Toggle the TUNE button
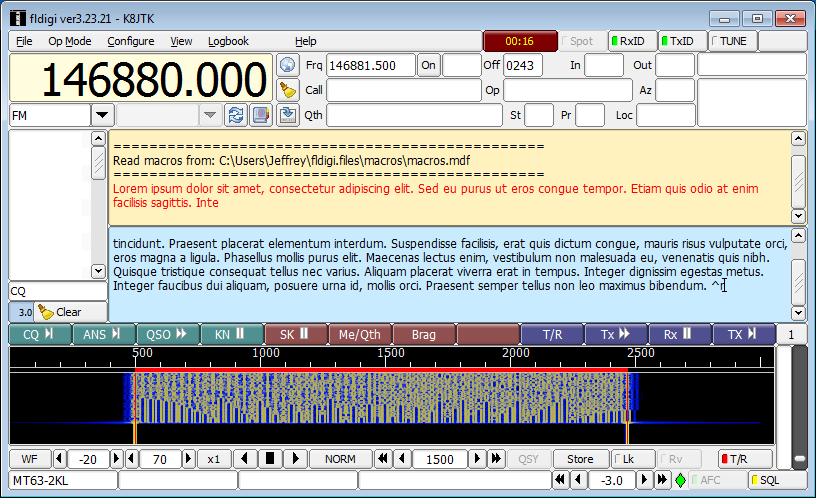This screenshot has height=498, width=816. tap(732, 41)
